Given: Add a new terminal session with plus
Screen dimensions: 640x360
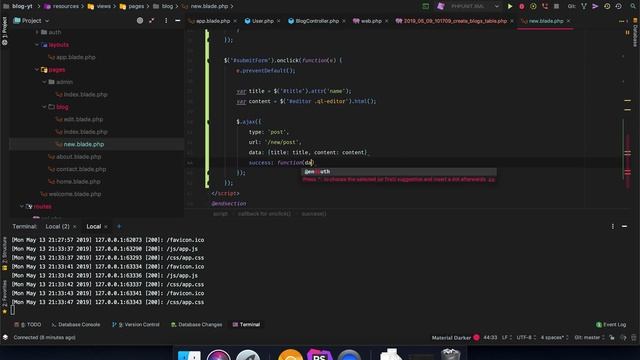Looking at the screenshot, I should coord(119,226).
